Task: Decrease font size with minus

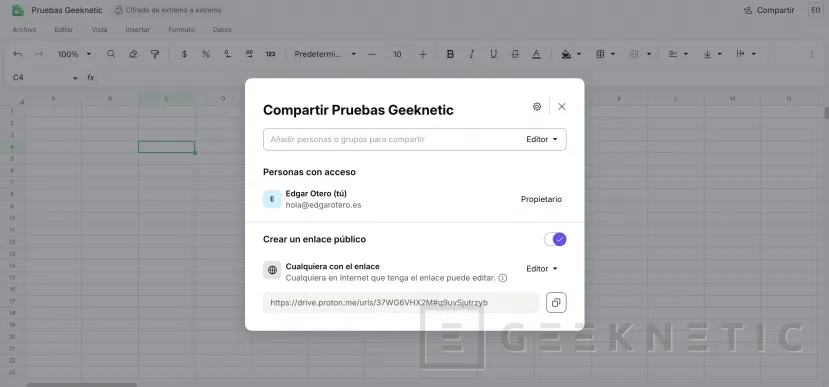Action: coord(372,54)
